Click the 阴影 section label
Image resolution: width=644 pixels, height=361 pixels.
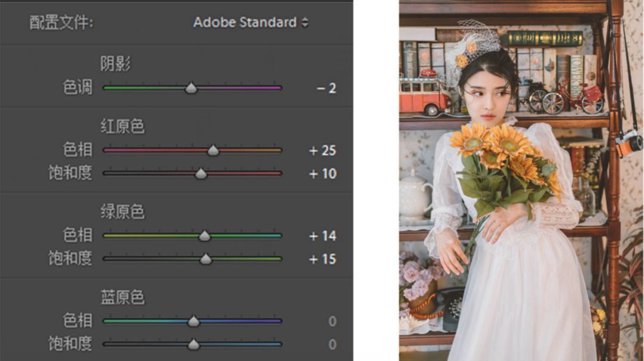click(x=116, y=64)
